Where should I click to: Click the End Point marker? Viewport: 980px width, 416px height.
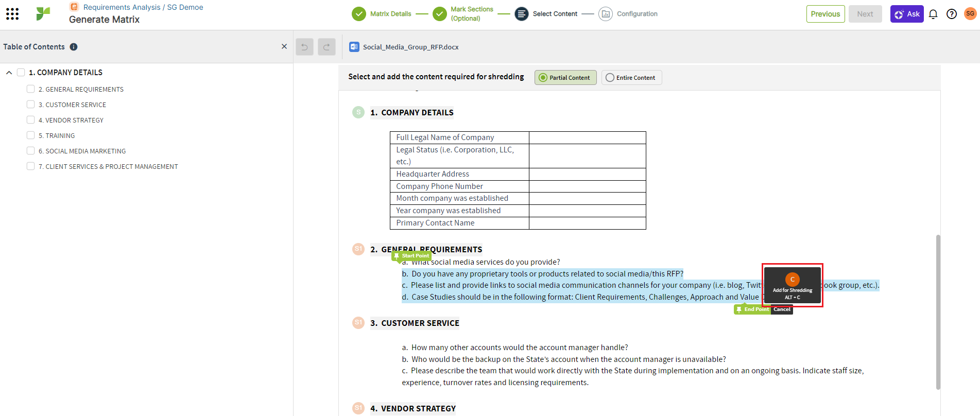click(752, 309)
